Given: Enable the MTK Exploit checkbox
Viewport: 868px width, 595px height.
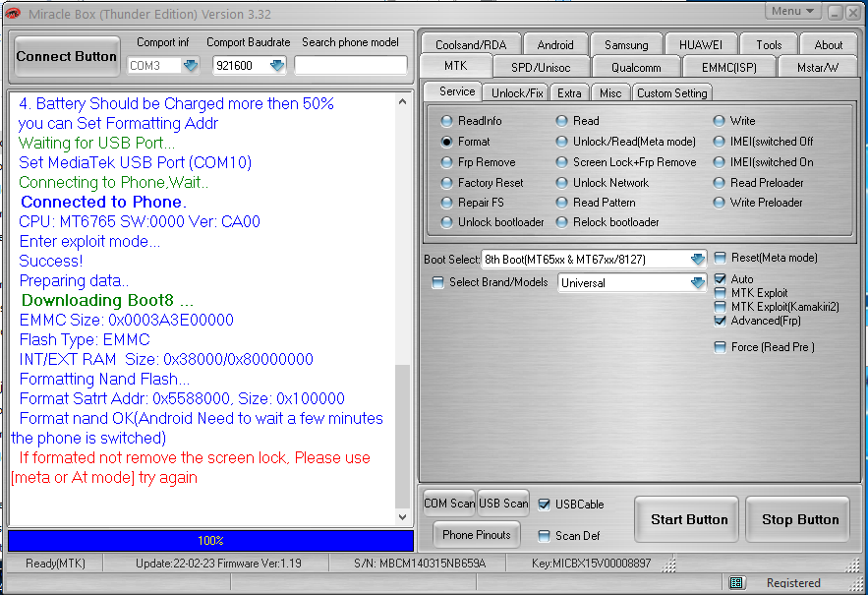Looking at the screenshot, I should coord(721,292).
